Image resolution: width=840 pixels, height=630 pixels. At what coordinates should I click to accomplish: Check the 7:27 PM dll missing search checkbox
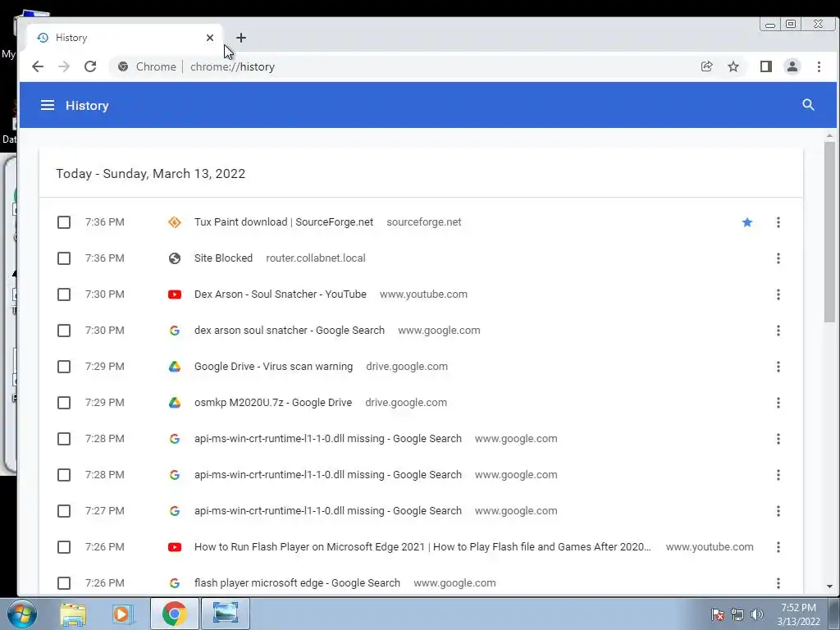64,511
